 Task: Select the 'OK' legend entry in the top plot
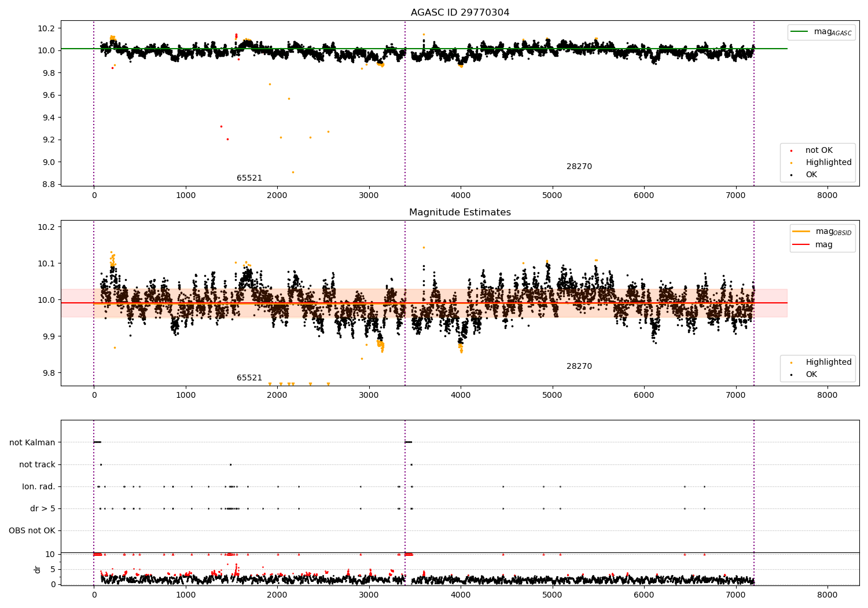[811, 175]
